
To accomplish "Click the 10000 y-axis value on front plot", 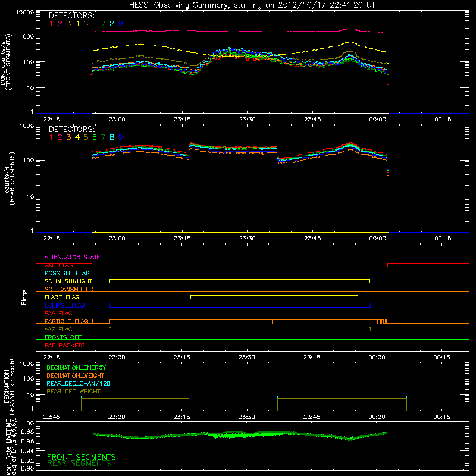I will pos(25,12).
